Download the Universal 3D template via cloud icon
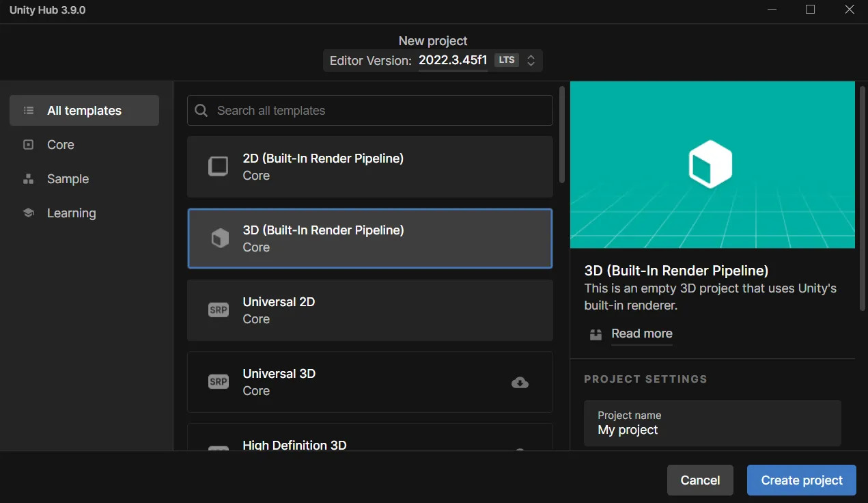Screen dimensions: 868x503 [520, 383]
